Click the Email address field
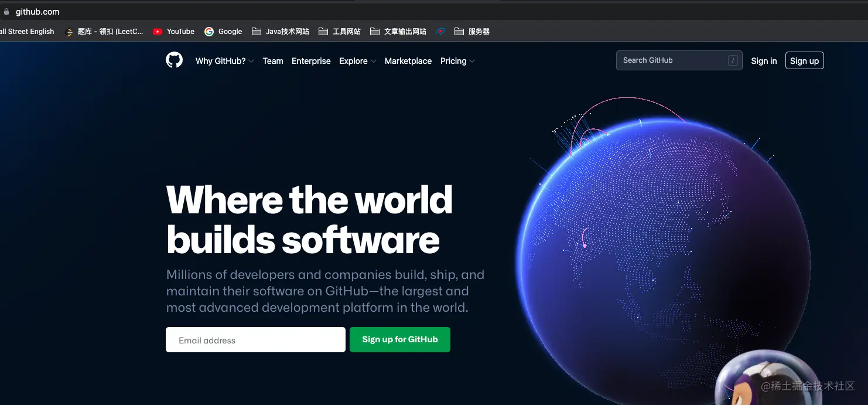This screenshot has height=405, width=868. coord(255,339)
